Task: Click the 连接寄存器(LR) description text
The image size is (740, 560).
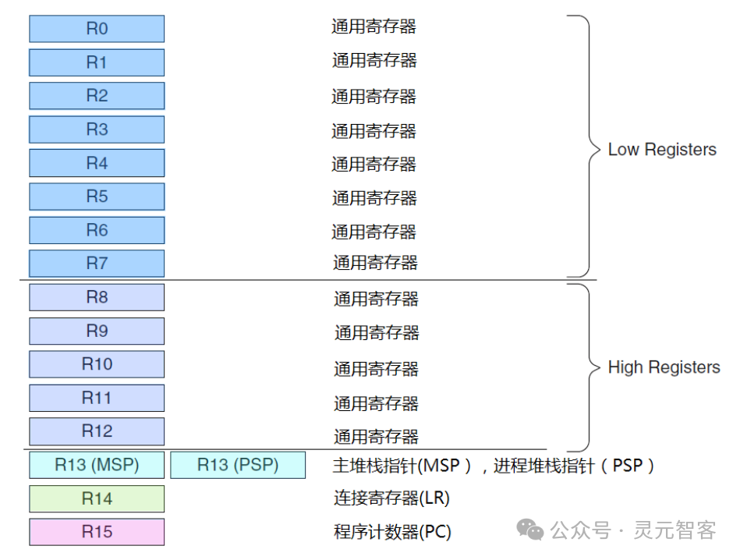Action: click(x=391, y=498)
